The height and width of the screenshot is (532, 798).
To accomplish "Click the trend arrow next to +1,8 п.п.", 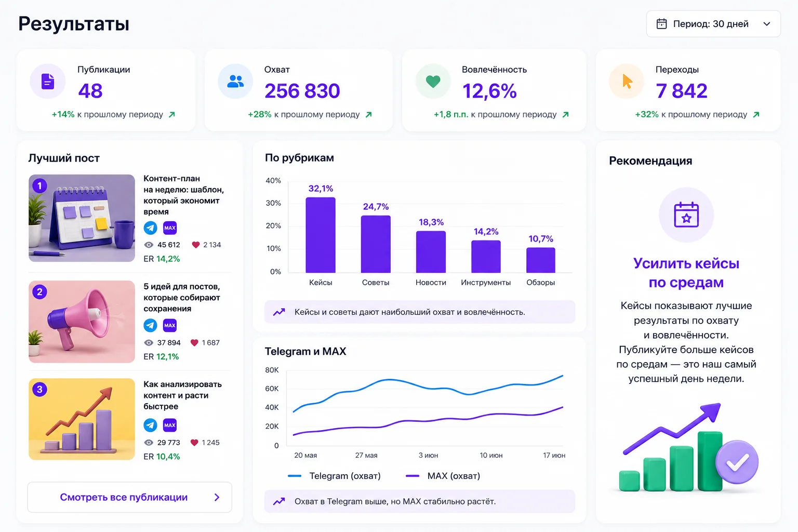I will click(x=566, y=115).
